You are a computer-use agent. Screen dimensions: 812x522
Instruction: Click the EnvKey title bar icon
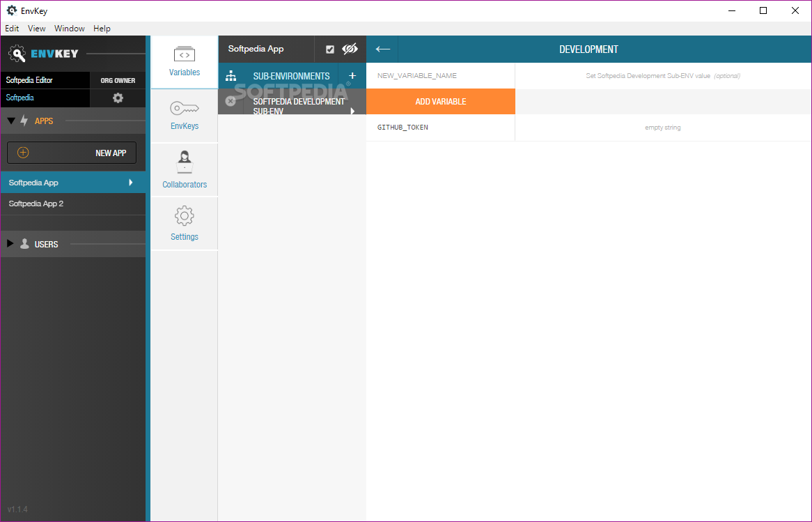[11, 10]
